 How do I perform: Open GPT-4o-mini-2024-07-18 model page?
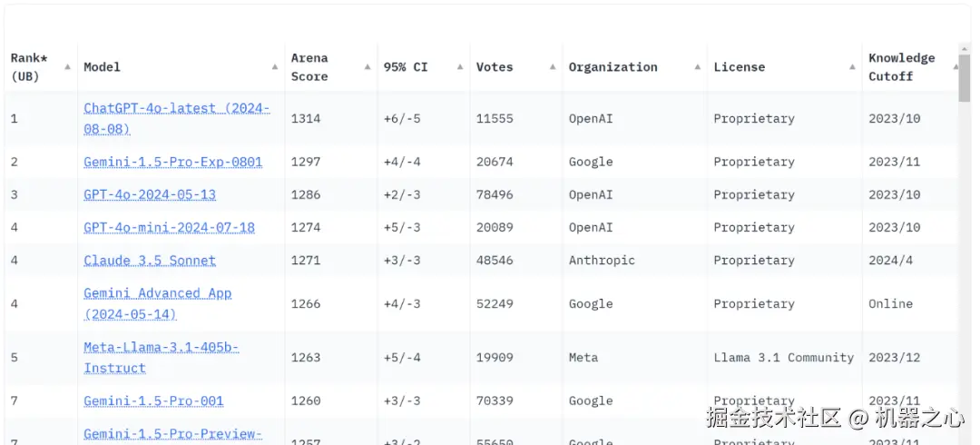[x=169, y=227]
